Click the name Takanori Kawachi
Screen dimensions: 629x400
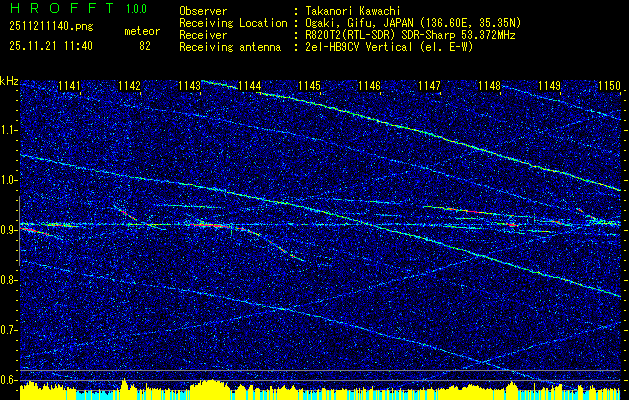pyautogui.click(x=353, y=11)
